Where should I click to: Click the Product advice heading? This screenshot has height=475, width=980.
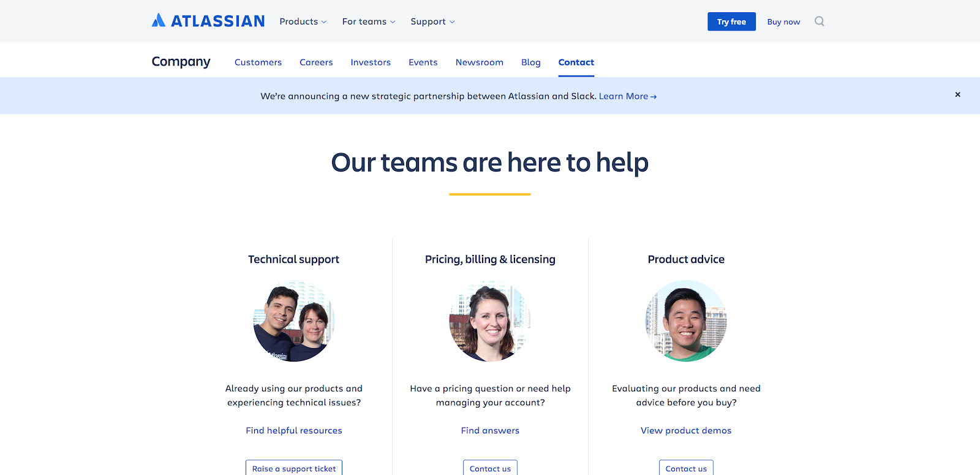coord(686,259)
